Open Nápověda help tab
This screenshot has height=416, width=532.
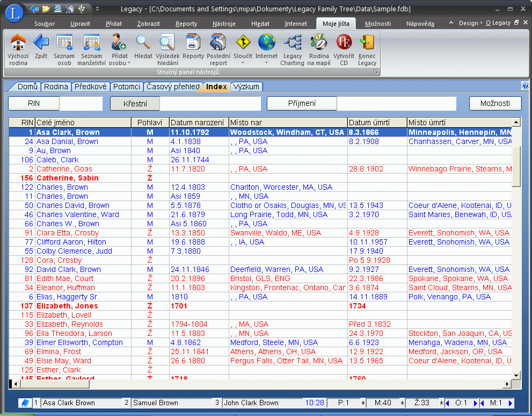coord(420,24)
